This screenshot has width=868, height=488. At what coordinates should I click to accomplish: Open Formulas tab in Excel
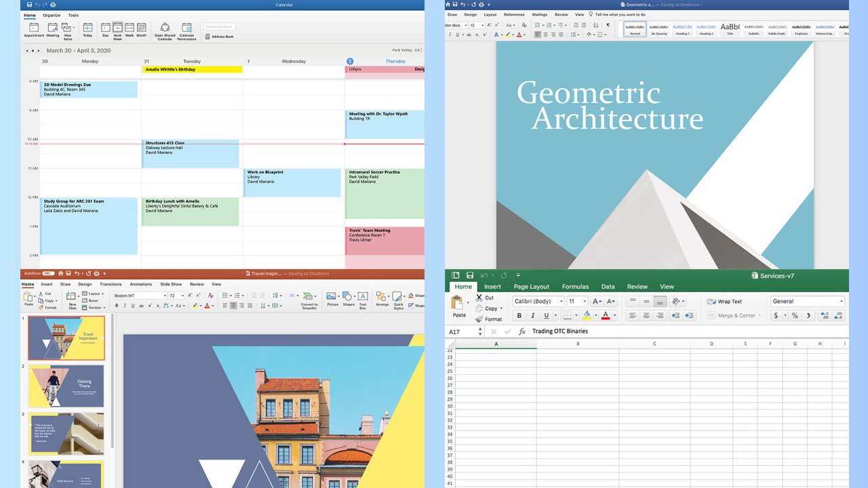pos(575,287)
